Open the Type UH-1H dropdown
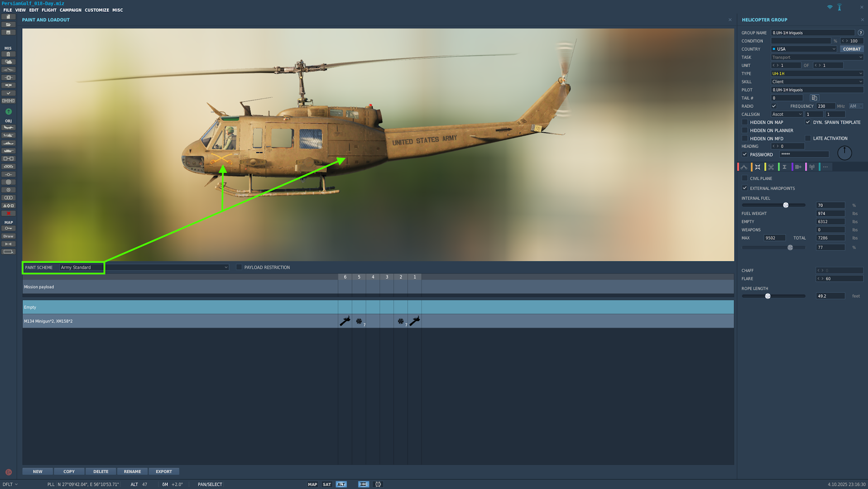868x489 pixels. (817, 73)
